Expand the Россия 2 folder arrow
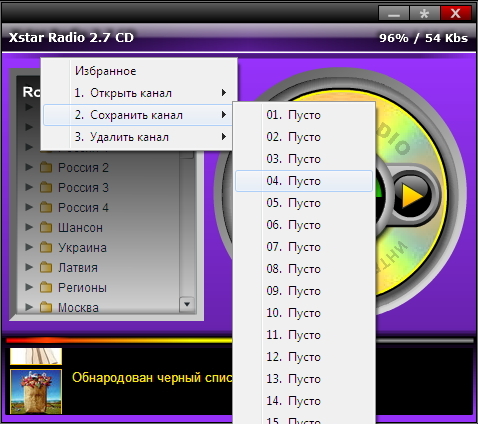 pyautogui.click(x=29, y=167)
